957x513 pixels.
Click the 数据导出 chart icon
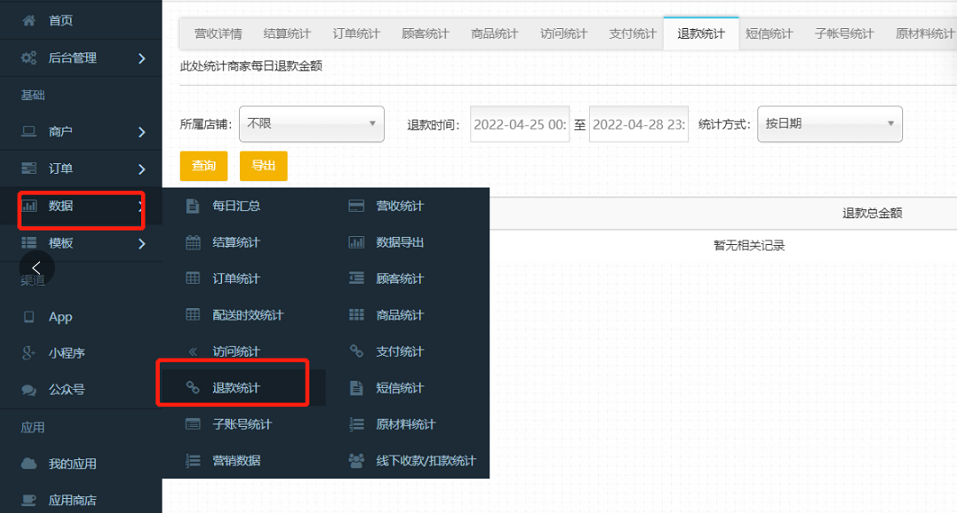pos(356,242)
